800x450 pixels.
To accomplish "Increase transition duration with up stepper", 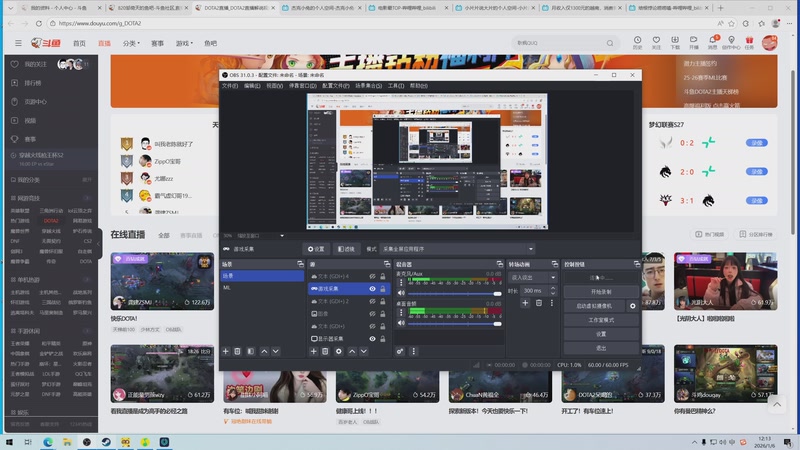I will [553, 288].
